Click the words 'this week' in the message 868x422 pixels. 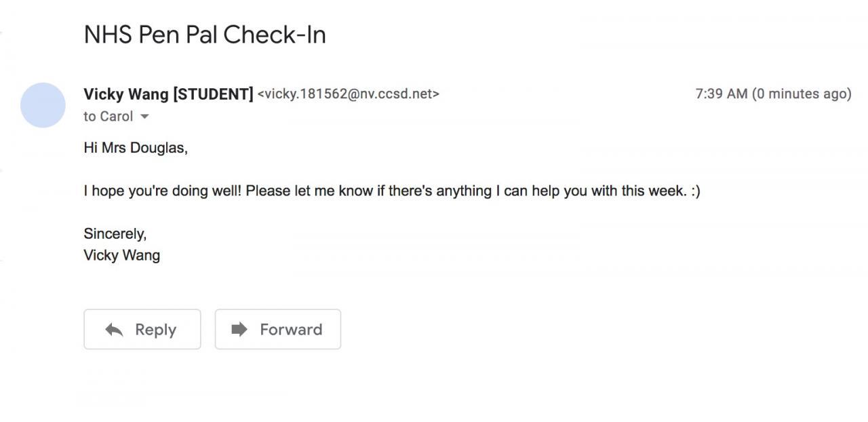pyautogui.click(x=652, y=191)
